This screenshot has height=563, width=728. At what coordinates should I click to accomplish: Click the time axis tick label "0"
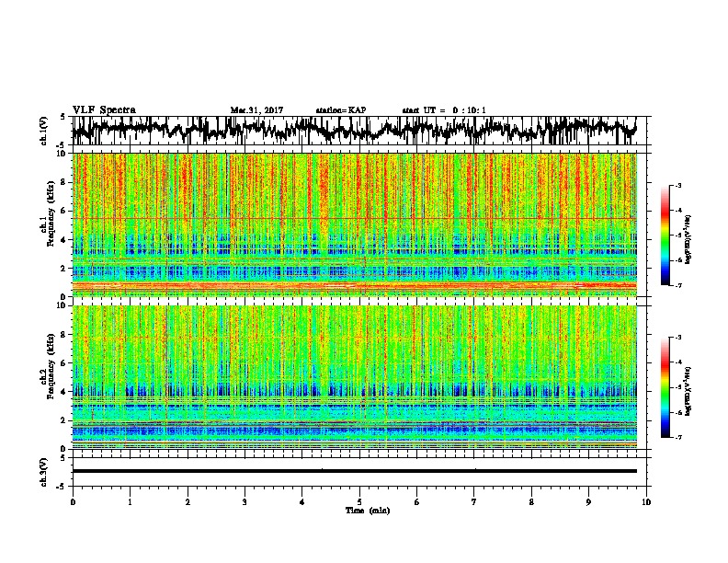coord(73,502)
